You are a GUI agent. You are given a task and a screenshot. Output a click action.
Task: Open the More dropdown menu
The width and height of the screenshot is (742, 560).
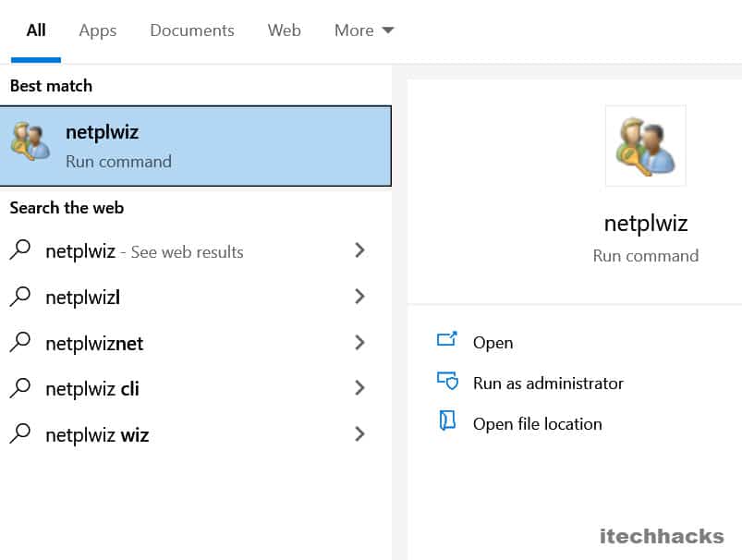pyautogui.click(x=363, y=30)
